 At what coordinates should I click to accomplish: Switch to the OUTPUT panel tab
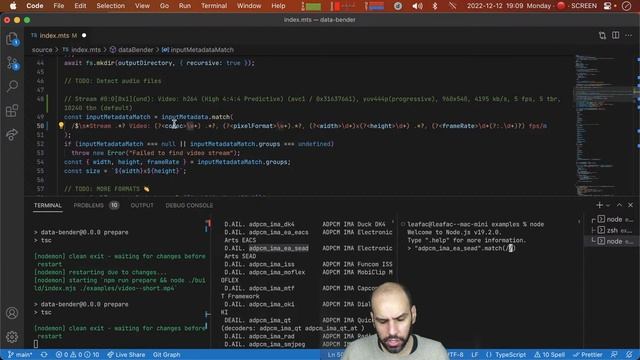pyautogui.click(x=142, y=205)
